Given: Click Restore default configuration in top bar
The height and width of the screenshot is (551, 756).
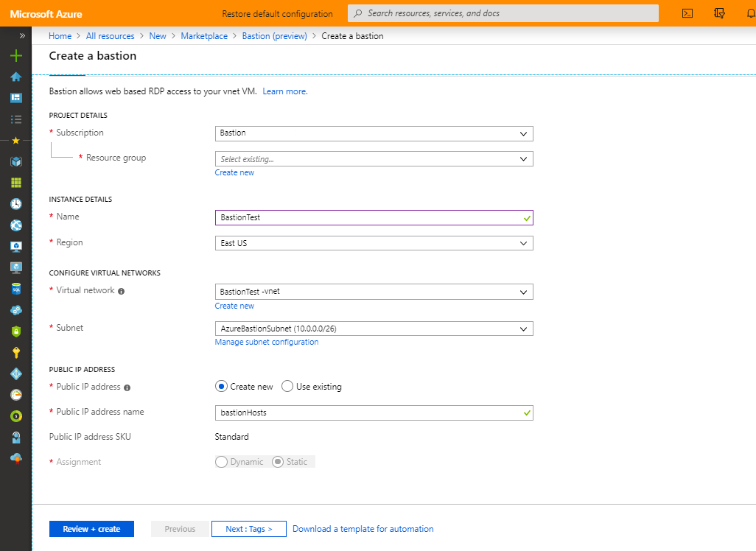Looking at the screenshot, I should pyautogui.click(x=277, y=14).
